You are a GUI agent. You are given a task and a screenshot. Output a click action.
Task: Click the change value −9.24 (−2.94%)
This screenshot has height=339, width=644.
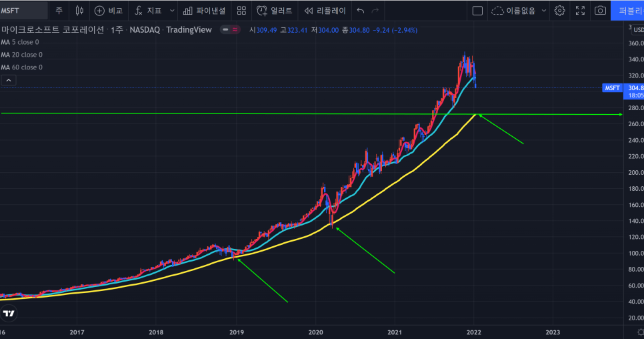pos(395,30)
